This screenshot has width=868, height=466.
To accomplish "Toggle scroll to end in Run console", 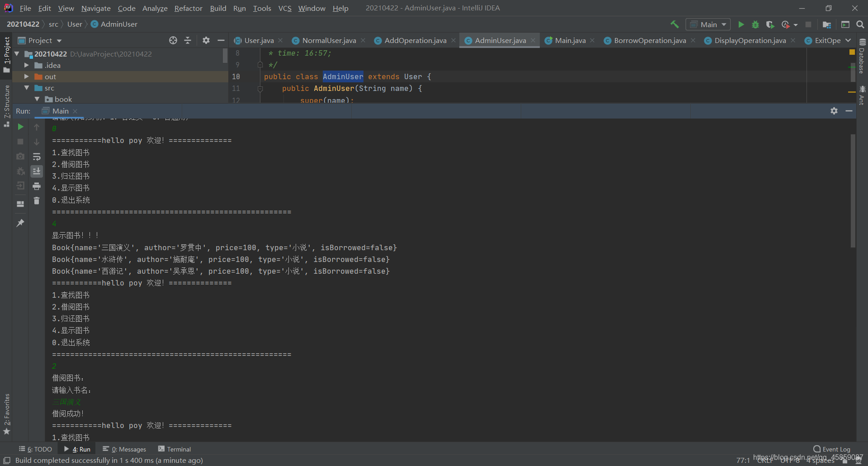I will (37, 171).
